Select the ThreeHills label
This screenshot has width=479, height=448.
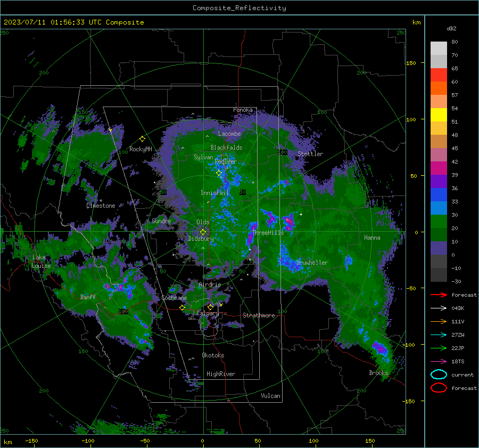tap(268, 233)
